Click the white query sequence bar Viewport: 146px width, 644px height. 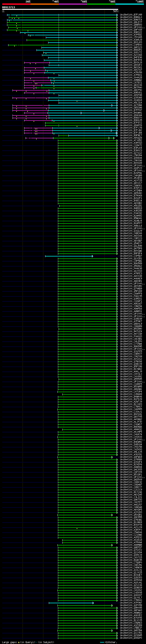60,9
